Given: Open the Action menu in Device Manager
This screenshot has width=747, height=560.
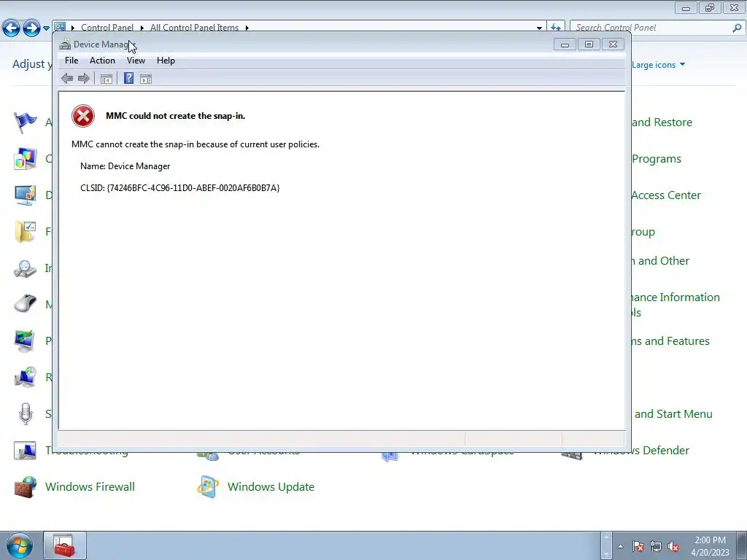Looking at the screenshot, I should tap(102, 61).
